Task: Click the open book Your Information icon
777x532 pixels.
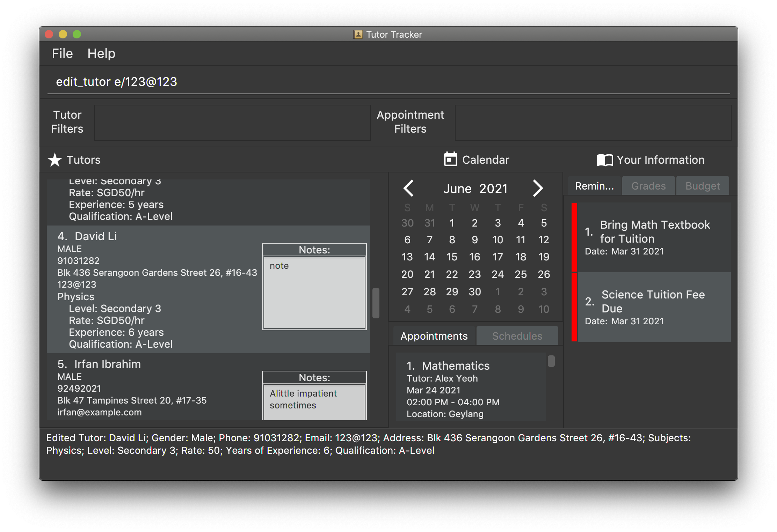Action: click(605, 160)
